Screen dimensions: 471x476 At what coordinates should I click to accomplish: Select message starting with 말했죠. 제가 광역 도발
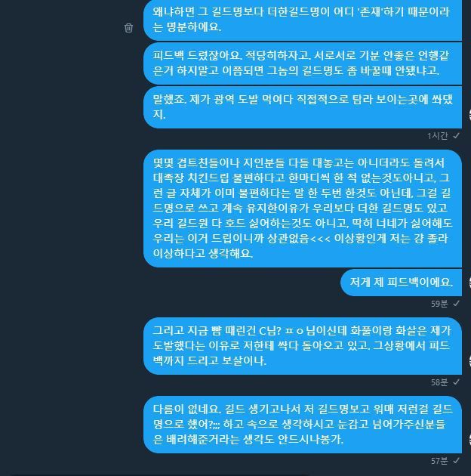click(x=303, y=107)
